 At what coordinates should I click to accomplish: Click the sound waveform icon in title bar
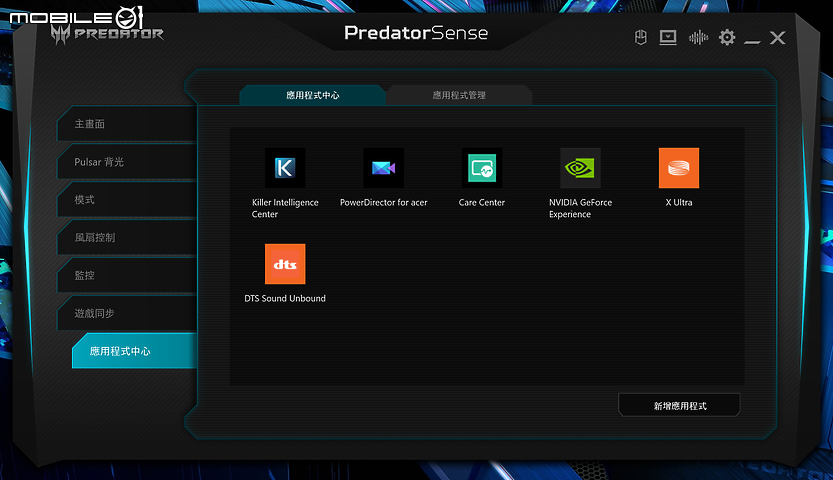pos(698,38)
